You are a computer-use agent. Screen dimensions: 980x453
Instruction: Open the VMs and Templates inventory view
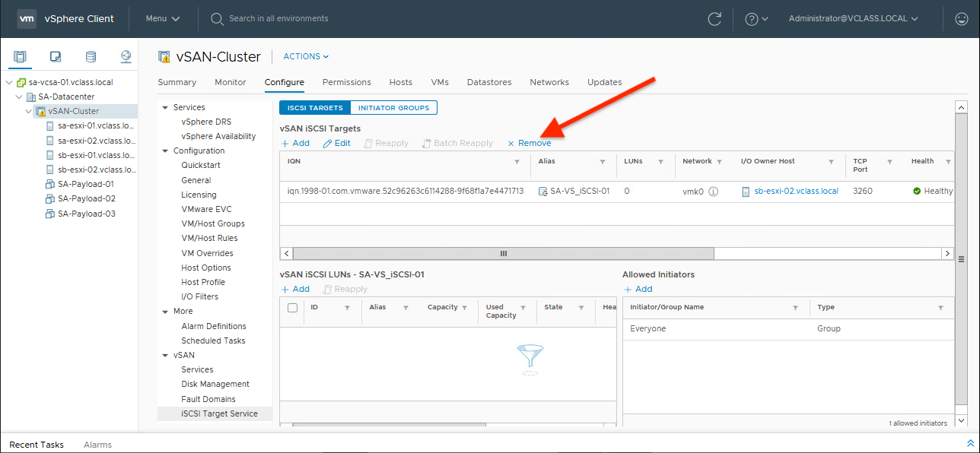pyautogui.click(x=56, y=56)
